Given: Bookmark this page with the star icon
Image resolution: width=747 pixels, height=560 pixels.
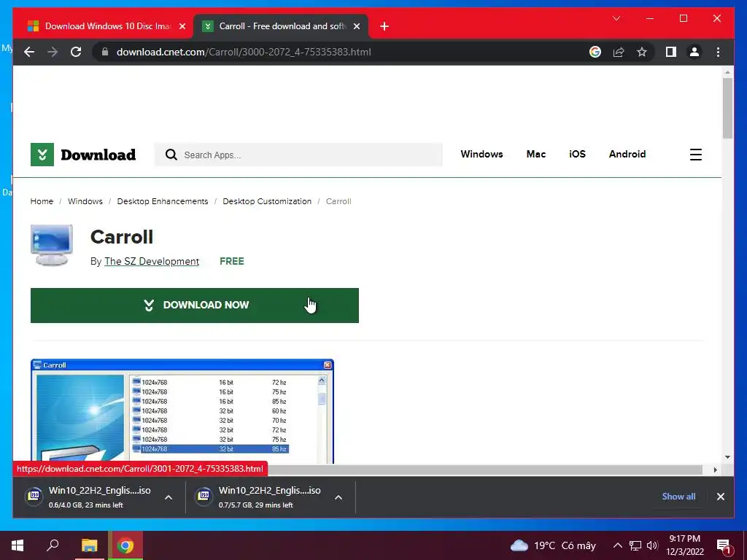Looking at the screenshot, I should pos(642,52).
